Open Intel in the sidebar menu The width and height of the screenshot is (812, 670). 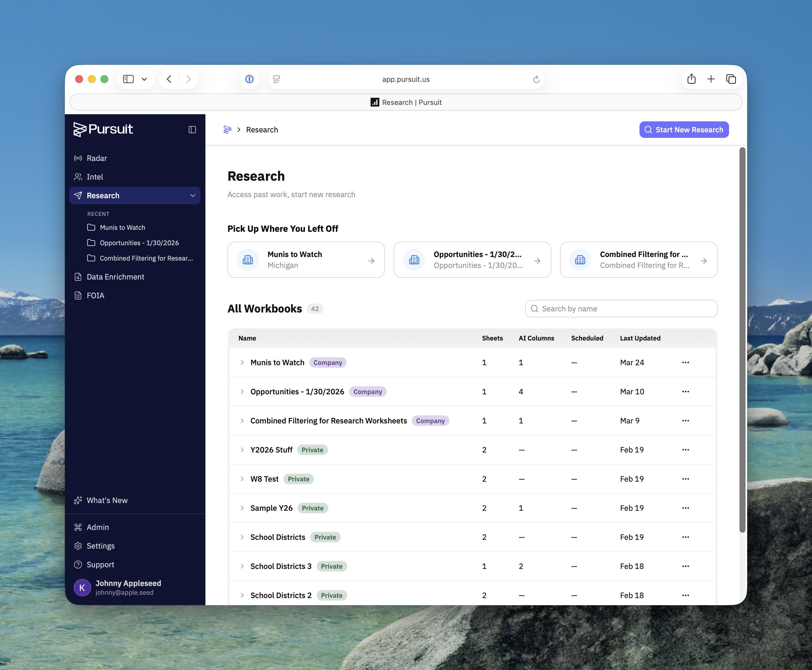pos(94,177)
